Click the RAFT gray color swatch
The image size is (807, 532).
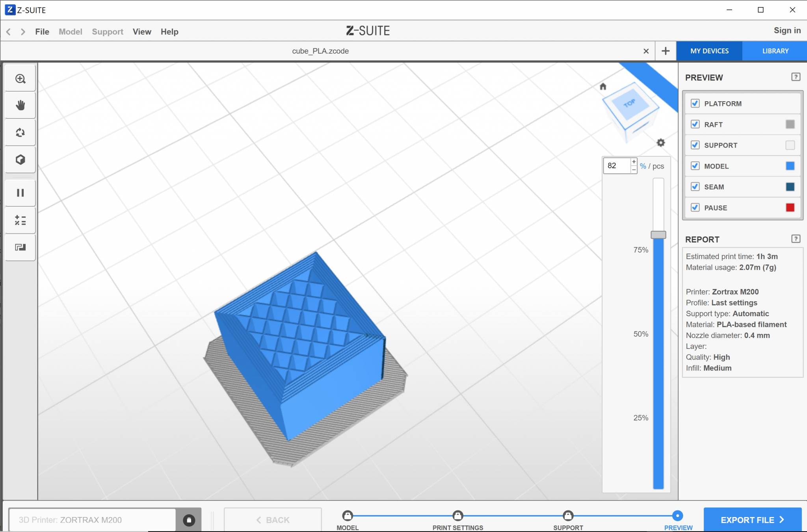790,124
